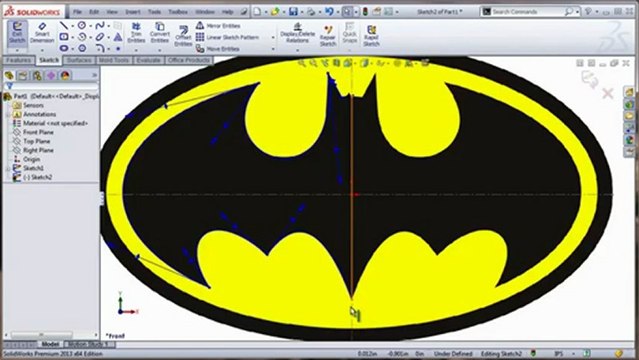
Task: Click the Rebuild traffic light icon
Action: [x=365, y=11]
